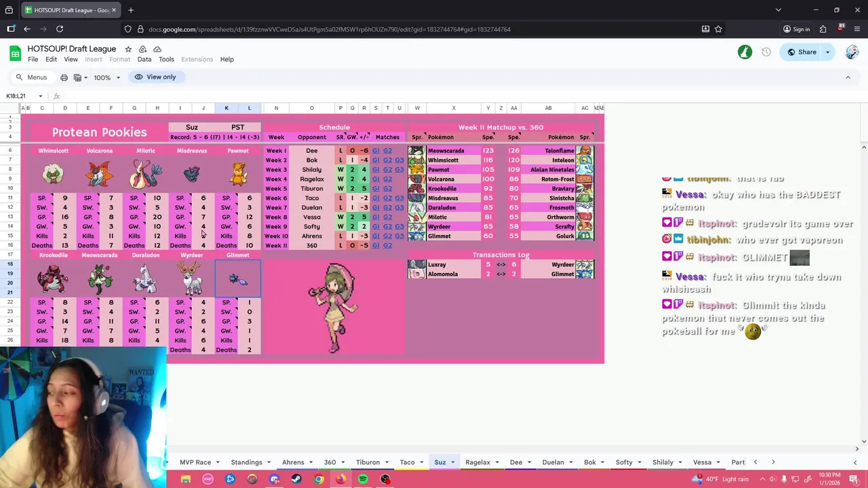Click the Wyrdeer sprite on team sheet
Image resolution: width=868 pixels, height=488 pixels.
[192, 279]
